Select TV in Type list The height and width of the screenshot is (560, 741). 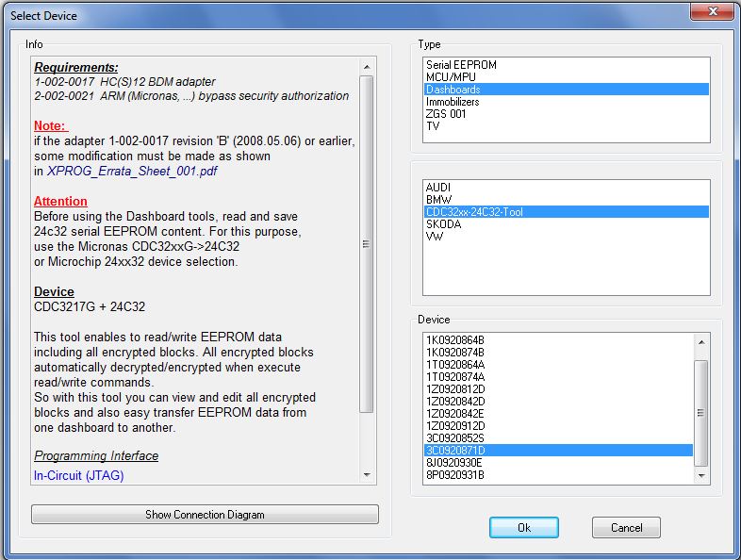coord(567,126)
